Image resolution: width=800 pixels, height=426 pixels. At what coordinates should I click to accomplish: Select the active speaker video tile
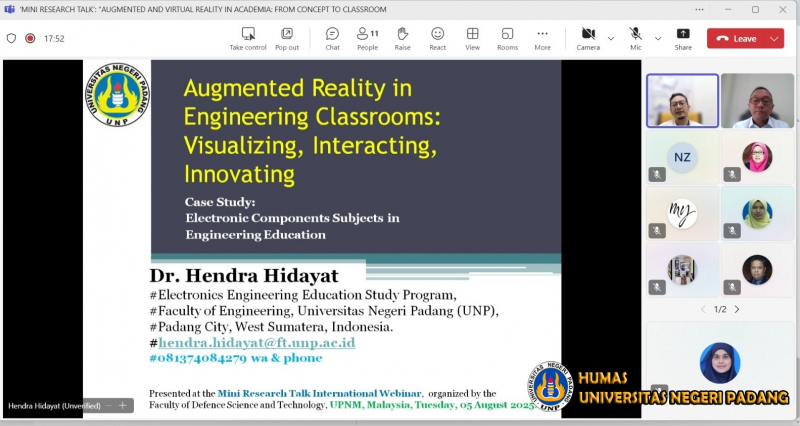tap(683, 101)
